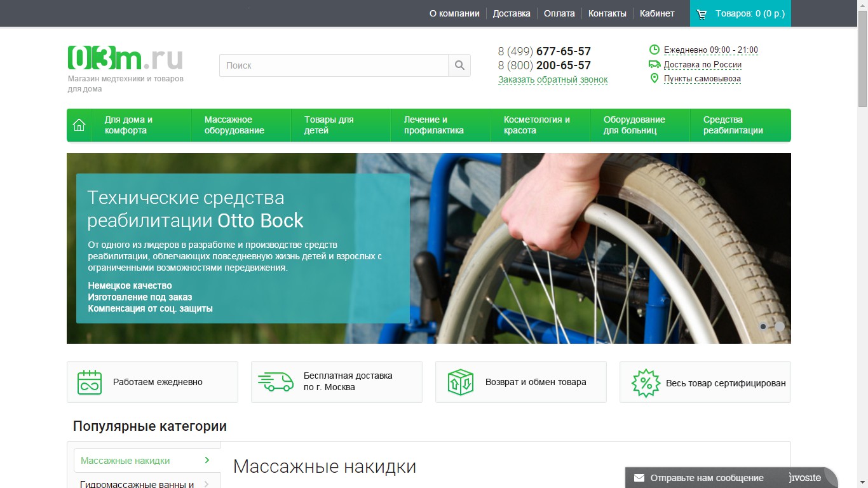Viewport: 868px width, 488px height.
Task: Click the Компенсация от соц. защиты line
Action: coord(151,309)
